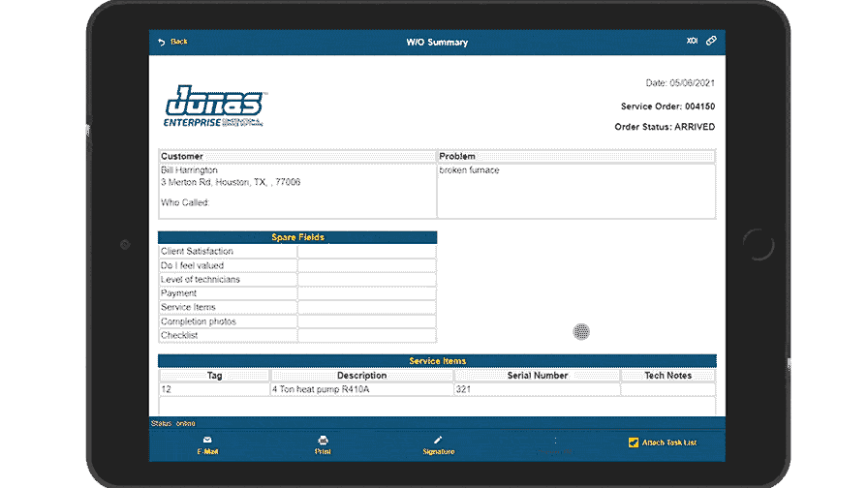The width and height of the screenshot is (868, 488).
Task: Select the Level of technicians value field
Action: [367, 280]
